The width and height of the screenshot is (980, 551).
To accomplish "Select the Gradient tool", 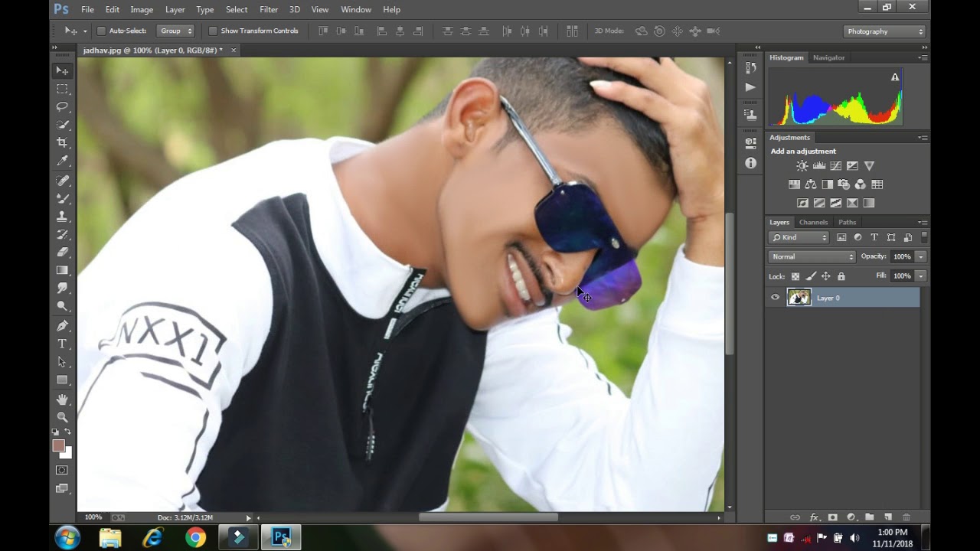I will pos(62,270).
